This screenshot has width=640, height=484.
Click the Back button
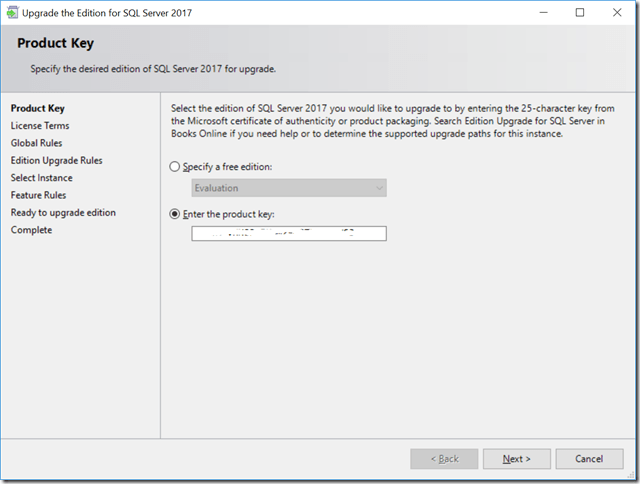pyautogui.click(x=444, y=459)
